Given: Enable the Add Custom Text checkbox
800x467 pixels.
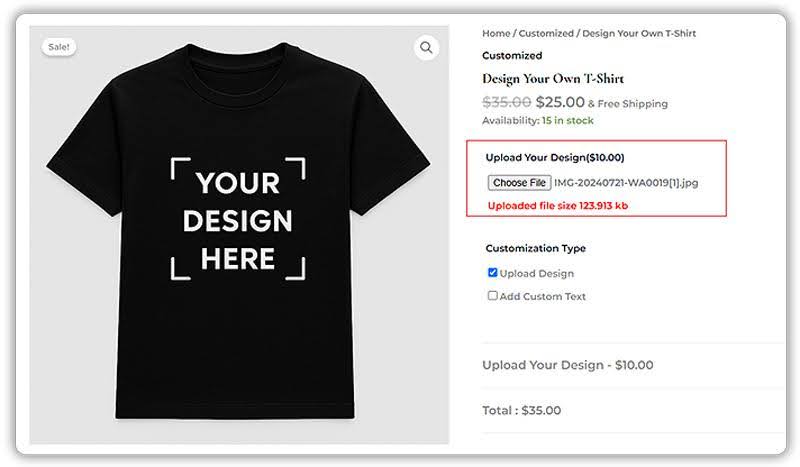Looking at the screenshot, I should pyautogui.click(x=492, y=296).
